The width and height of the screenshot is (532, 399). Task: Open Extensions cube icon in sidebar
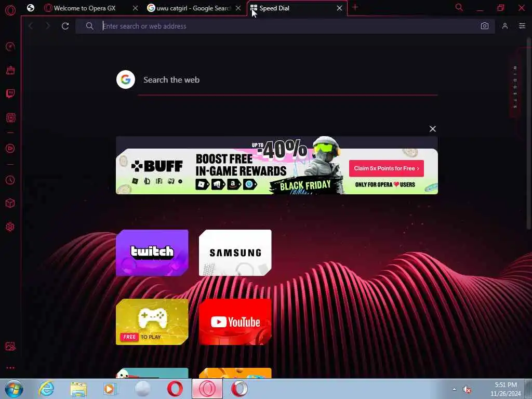tap(10, 203)
